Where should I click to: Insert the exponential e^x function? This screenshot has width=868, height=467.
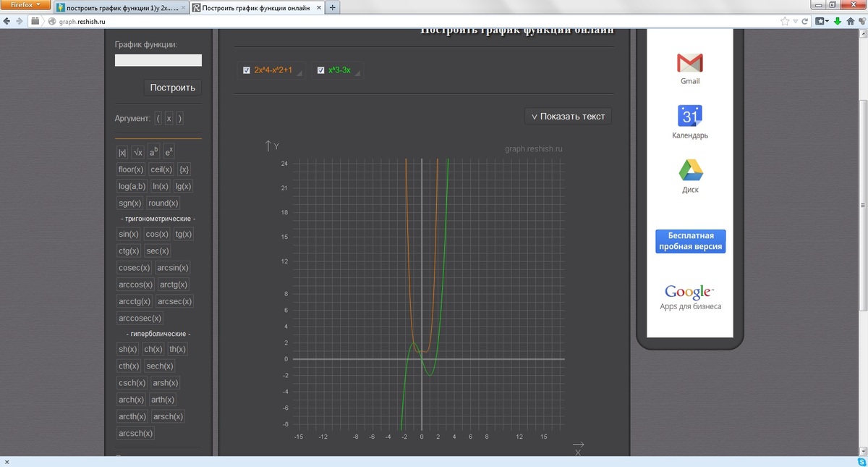point(169,152)
